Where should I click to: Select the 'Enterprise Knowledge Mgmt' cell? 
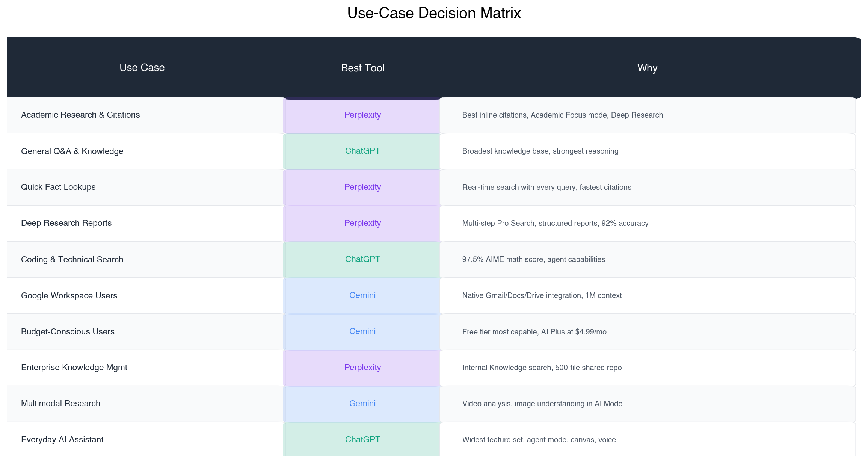[145, 368]
